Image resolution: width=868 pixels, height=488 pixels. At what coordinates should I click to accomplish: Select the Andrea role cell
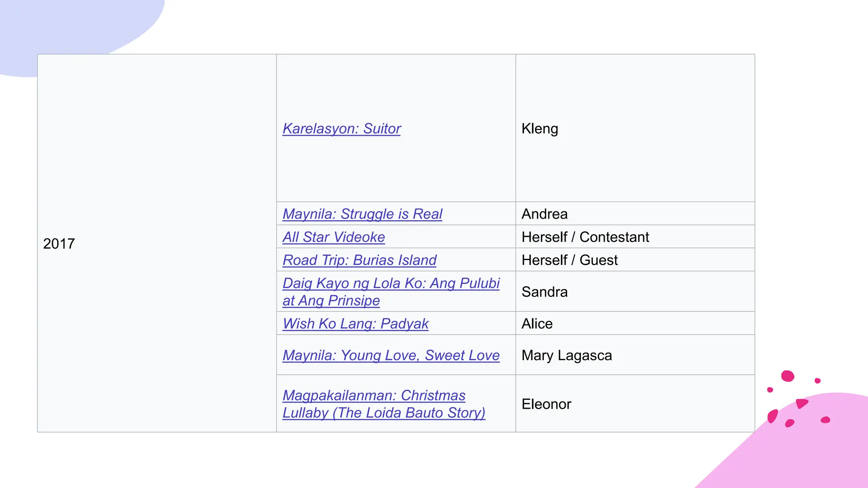pyautogui.click(x=635, y=213)
